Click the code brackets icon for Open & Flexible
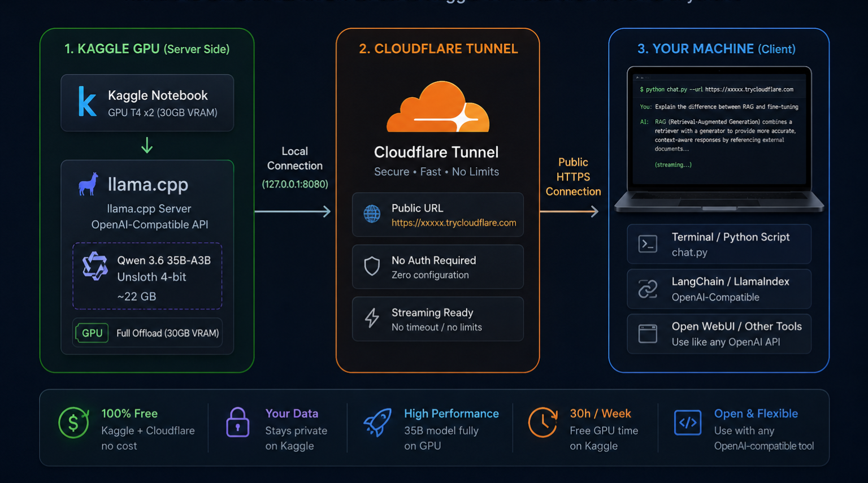 pyautogui.click(x=688, y=423)
